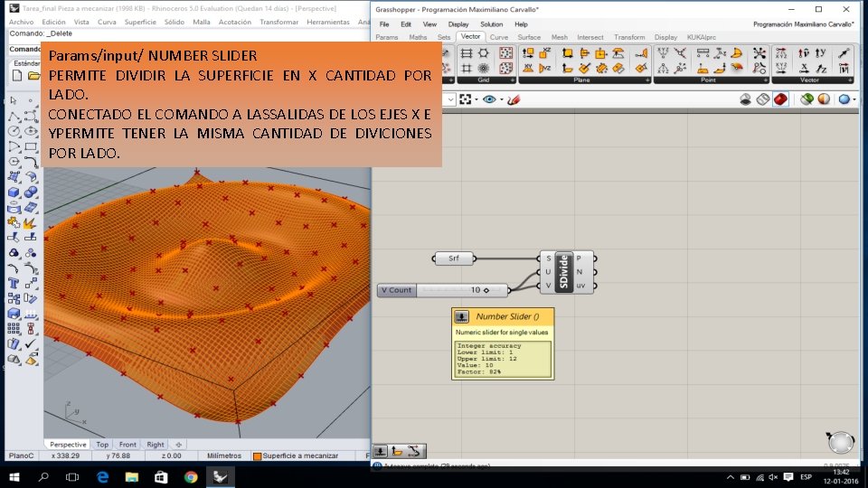Viewport: 868px width, 488px height.
Task: Switch Rhino viewport to Front tab
Action: pos(127,445)
